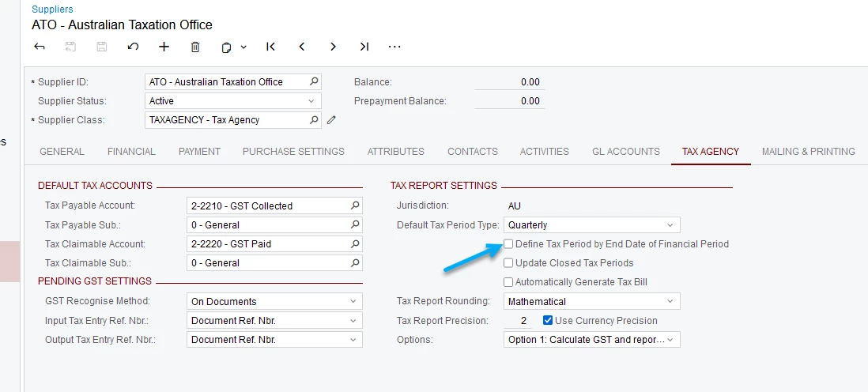Viewport: 868px width, 392px height.
Task: Enable Define Tax Period by End Date checkbox
Action: 508,243
